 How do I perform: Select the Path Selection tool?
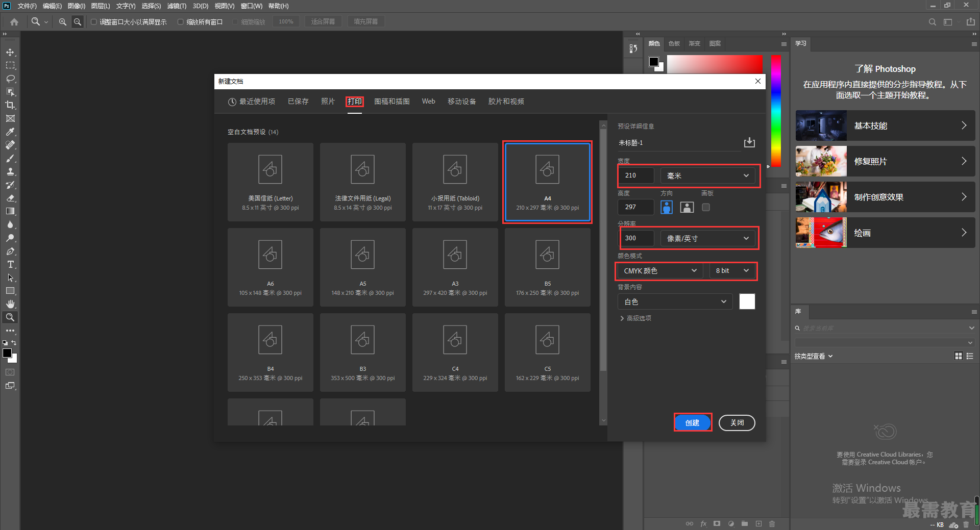10,278
